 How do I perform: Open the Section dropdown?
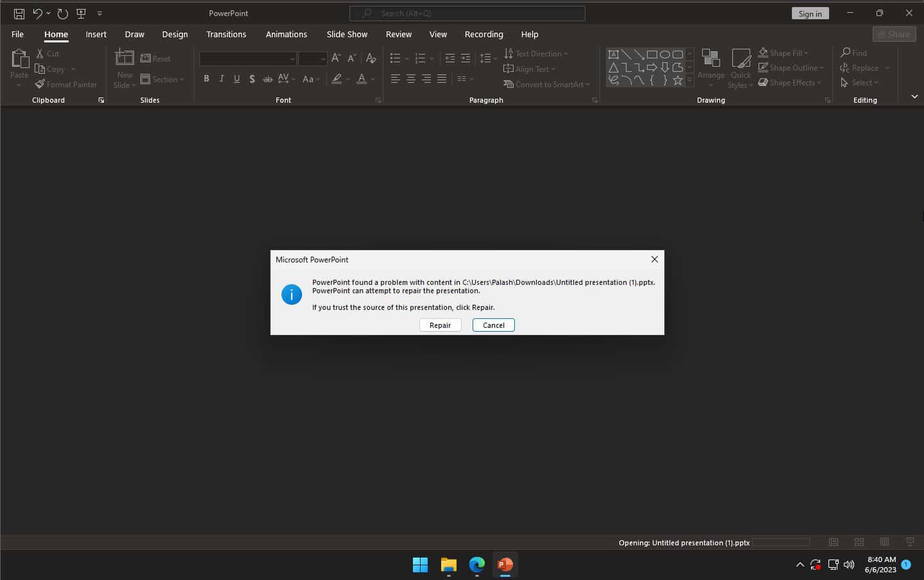[162, 80]
